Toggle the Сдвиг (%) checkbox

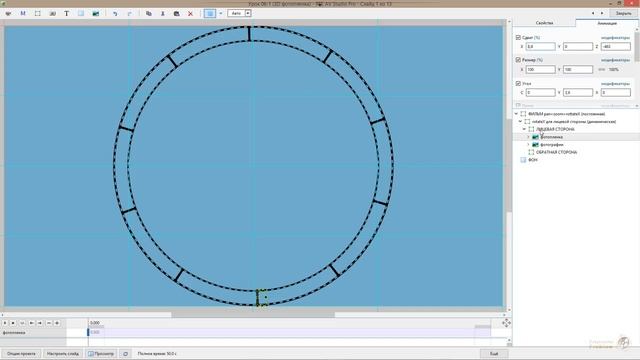[x=518, y=38]
